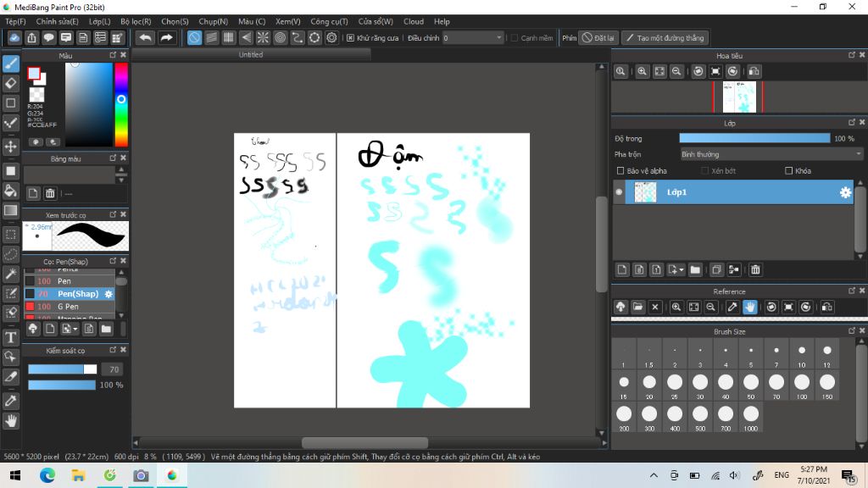Undock the Brush Size panel
The width and height of the screenshot is (868, 488).
click(x=852, y=331)
